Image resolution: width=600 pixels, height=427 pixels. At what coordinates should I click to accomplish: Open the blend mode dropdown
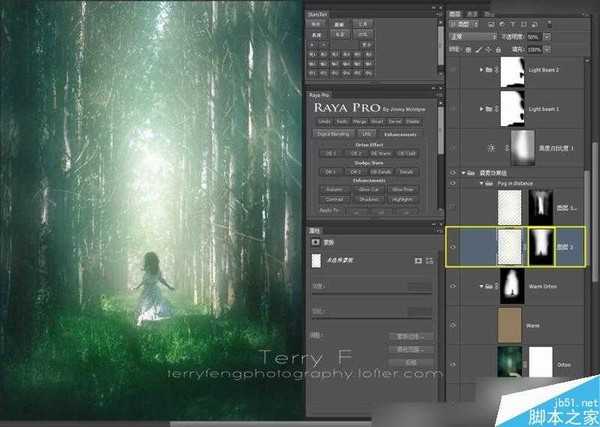click(x=473, y=37)
